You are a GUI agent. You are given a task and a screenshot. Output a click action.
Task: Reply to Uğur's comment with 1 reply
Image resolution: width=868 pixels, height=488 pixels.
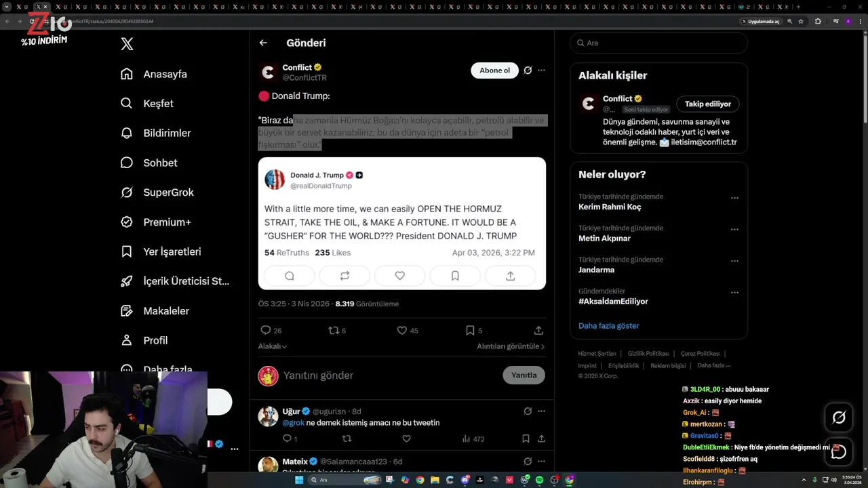[290, 439]
